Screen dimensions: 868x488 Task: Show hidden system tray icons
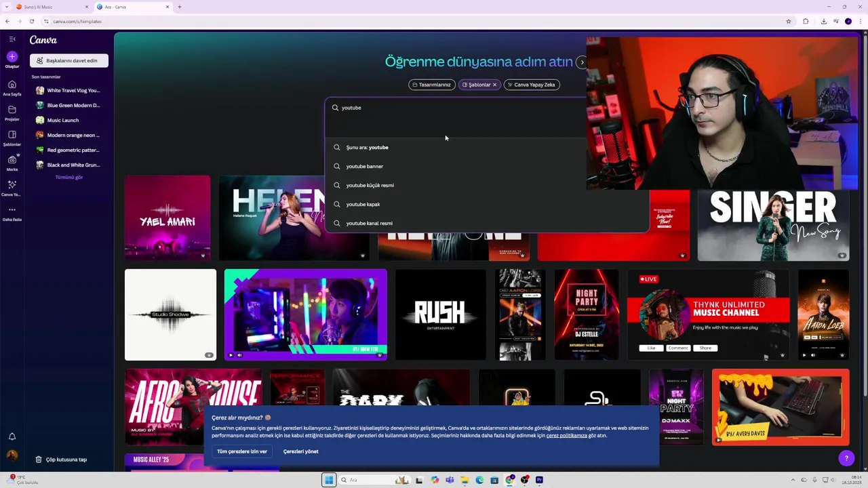(x=793, y=480)
